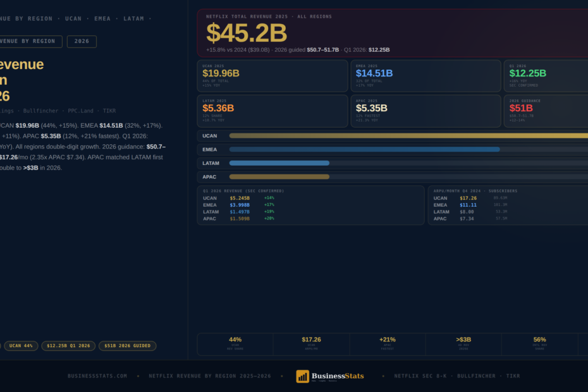Click Netflix Total Revenue 2025 heading
The width and height of the screenshot is (588, 392).
pos(269,16)
